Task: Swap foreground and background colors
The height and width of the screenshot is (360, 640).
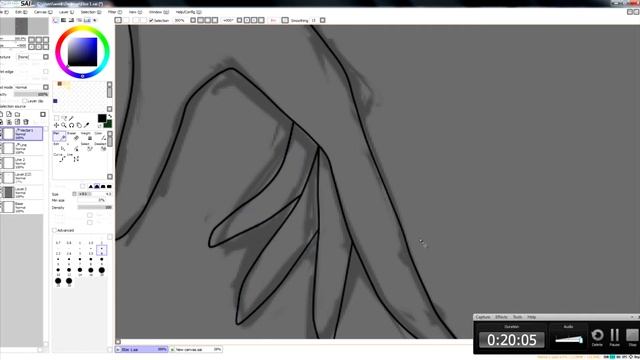Action: coord(109,117)
